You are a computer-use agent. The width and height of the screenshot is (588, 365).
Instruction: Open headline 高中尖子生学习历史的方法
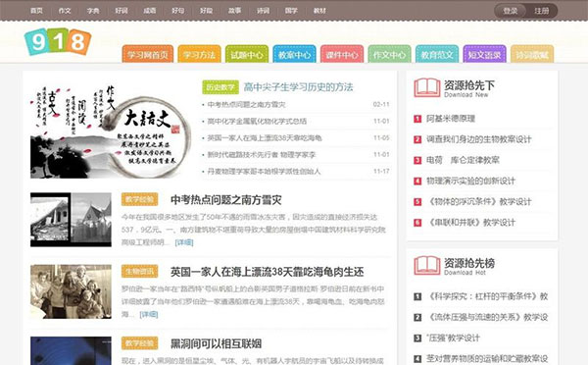click(x=298, y=87)
